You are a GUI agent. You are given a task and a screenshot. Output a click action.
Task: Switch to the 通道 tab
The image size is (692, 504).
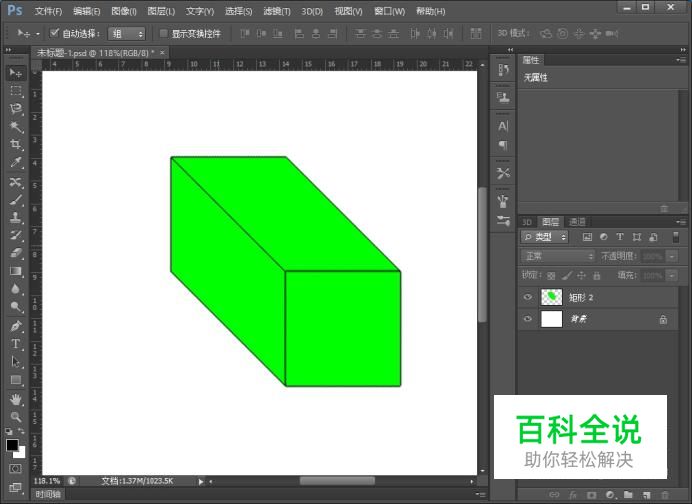(577, 222)
